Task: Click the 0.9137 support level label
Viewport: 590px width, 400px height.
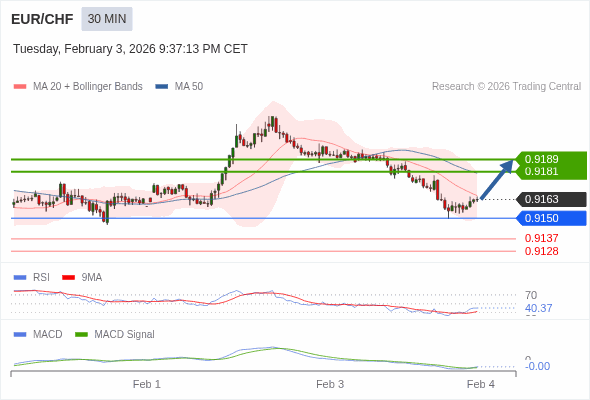Action: (x=541, y=238)
